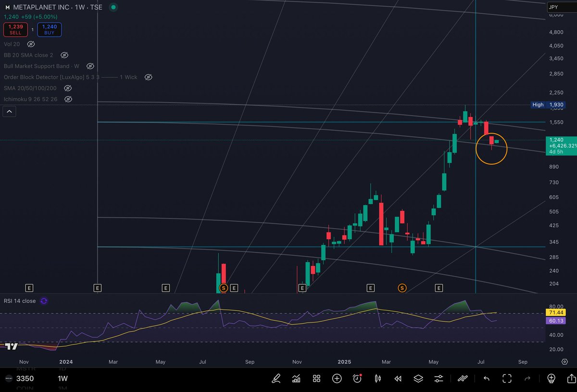Viewport: 577px width, 392px height.
Task: Click the 345 price axis label
Action: (554, 242)
